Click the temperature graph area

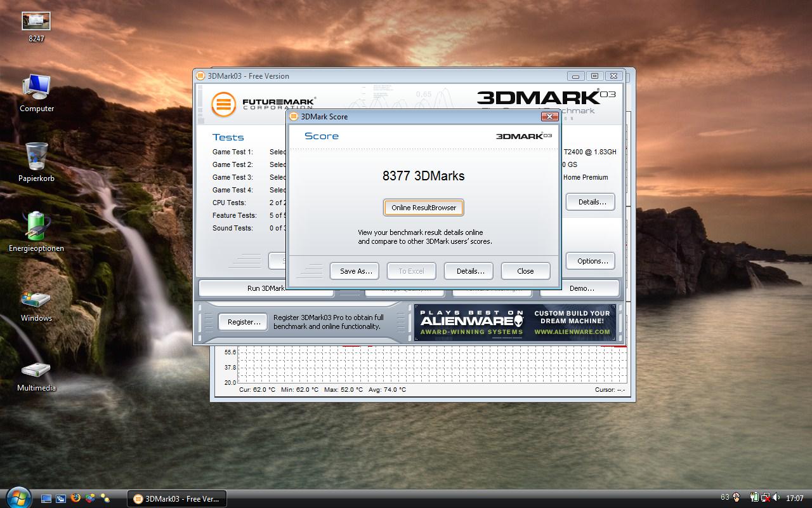[x=431, y=364]
